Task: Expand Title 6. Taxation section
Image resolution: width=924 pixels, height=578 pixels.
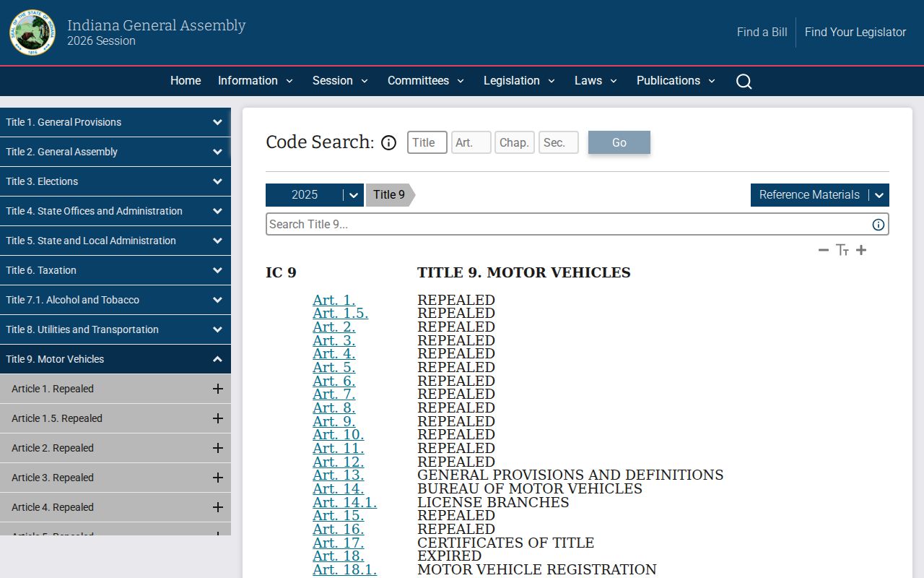Action: coord(115,270)
